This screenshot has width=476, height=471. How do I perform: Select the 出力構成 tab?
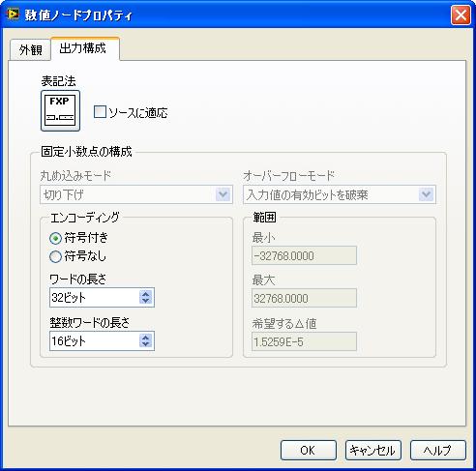click(85, 48)
